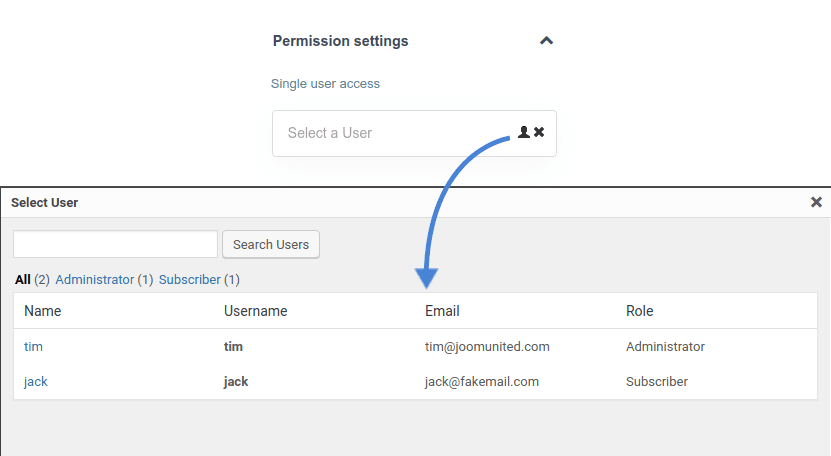The height and width of the screenshot is (456, 831).
Task: Click the Select a User field
Action: (395, 133)
